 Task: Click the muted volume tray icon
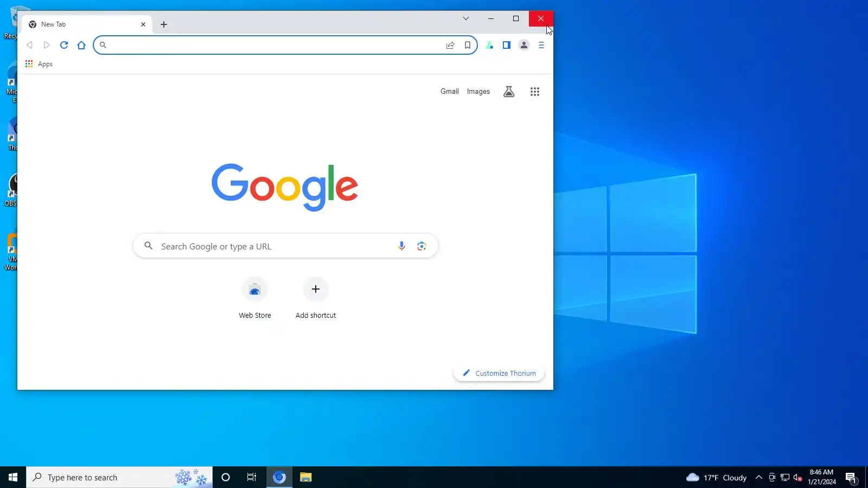click(797, 477)
